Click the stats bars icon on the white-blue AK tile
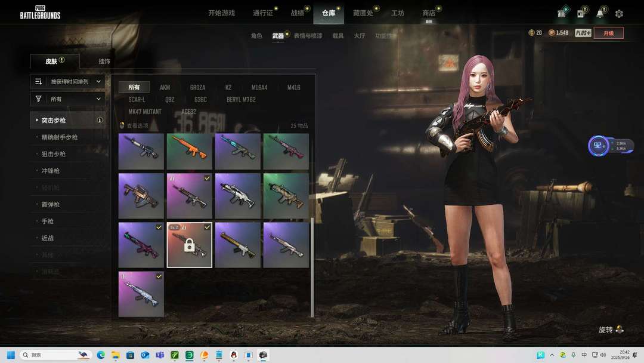Screen dimensions: 644x363 pyautogui.click(x=123, y=276)
